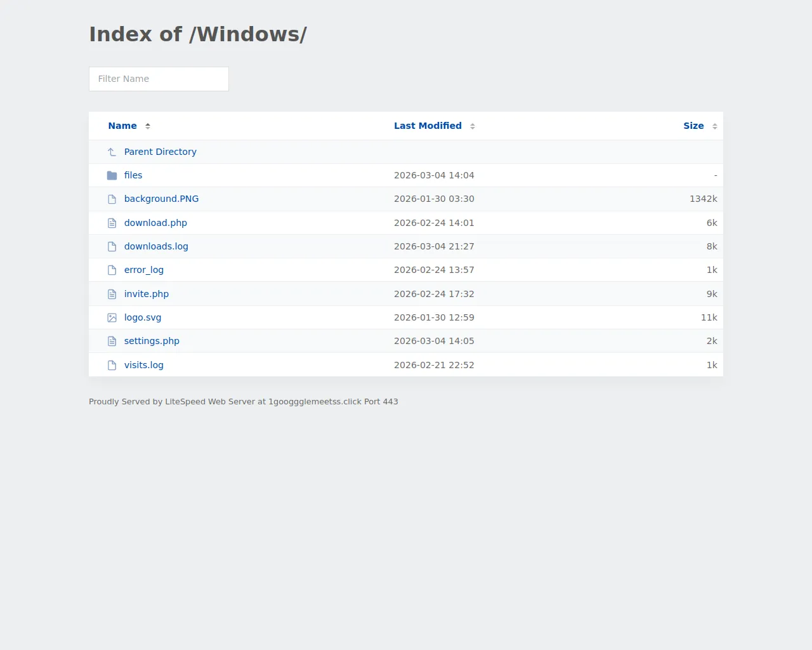Click the file icon beside background.PNG

pos(112,199)
